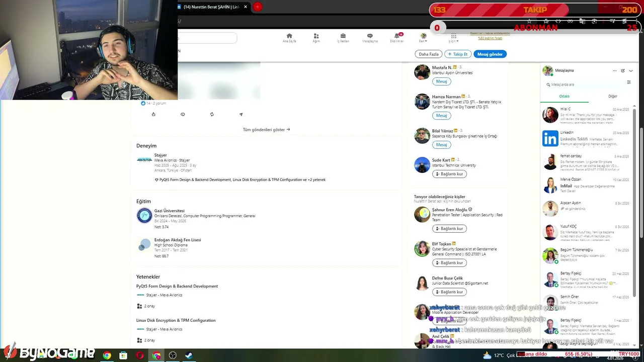Open message filter options icon

(628, 82)
